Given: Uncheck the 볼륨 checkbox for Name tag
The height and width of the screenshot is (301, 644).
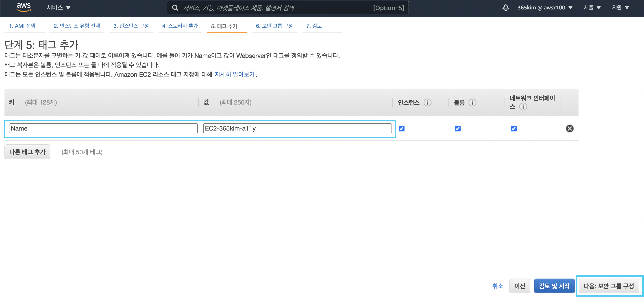Looking at the screenshot, I should click(457, 129).
